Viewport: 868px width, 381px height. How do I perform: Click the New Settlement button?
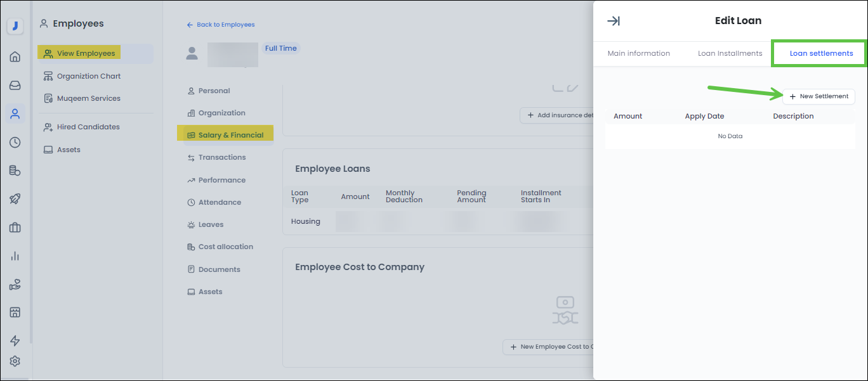coord(819,96)
